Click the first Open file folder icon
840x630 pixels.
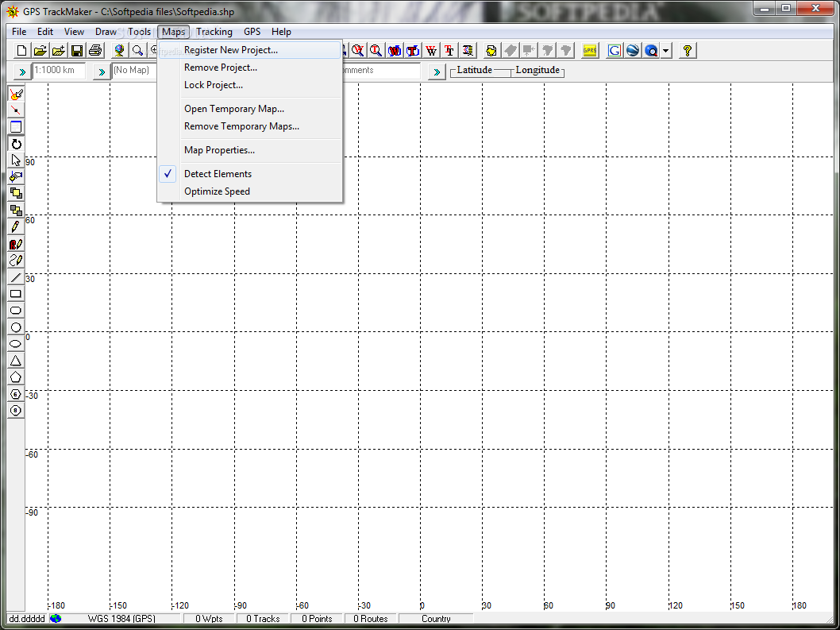pos(40,50)
